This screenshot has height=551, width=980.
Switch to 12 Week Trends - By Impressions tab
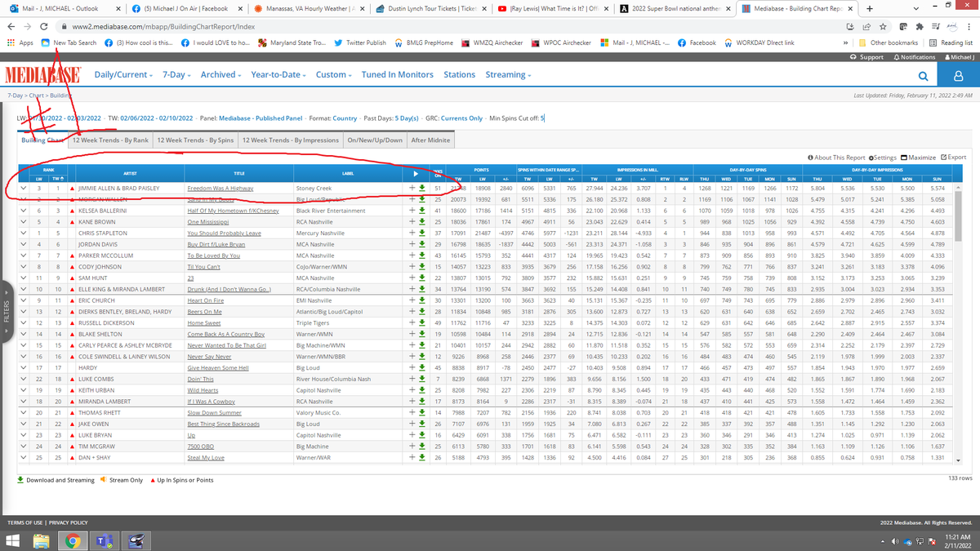coord(291,140)
